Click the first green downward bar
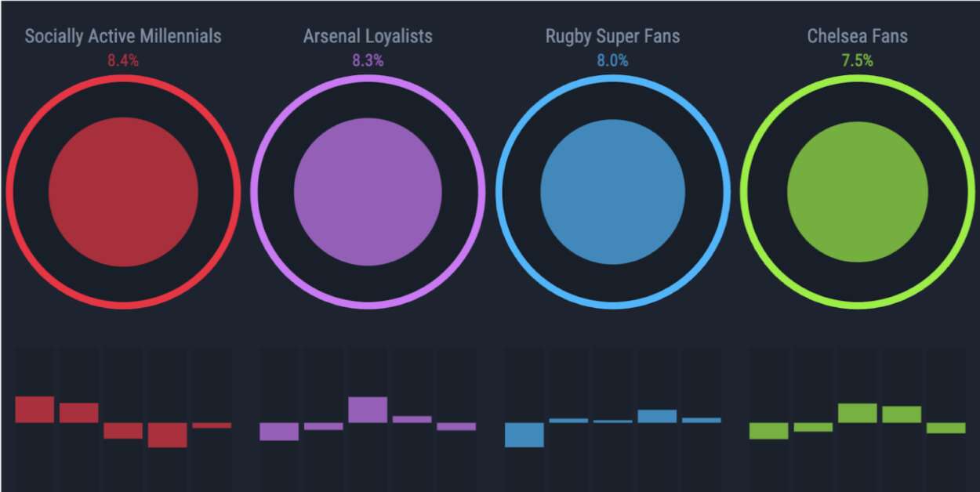Screen dimensions: 980x492 768,431
